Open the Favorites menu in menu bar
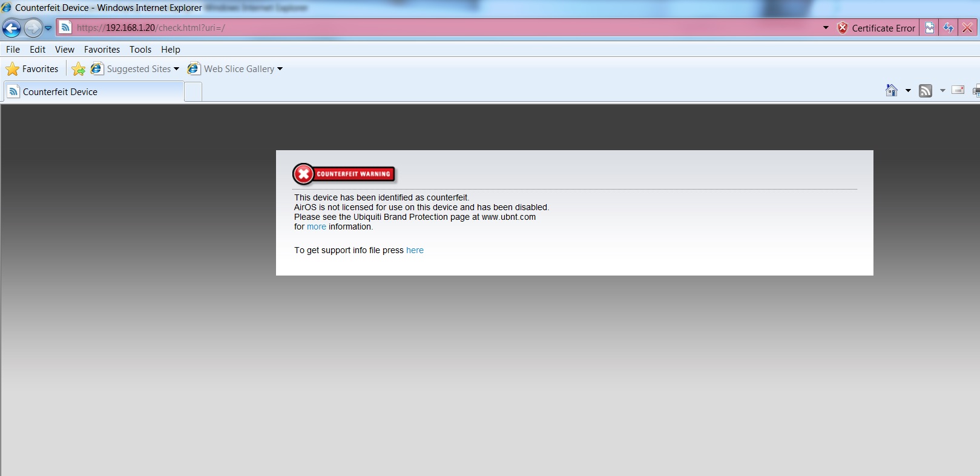The image size is (980, 476). point(102,50)
